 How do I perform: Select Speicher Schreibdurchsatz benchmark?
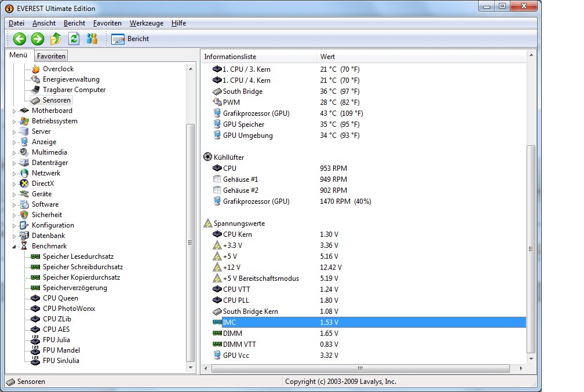83,267
